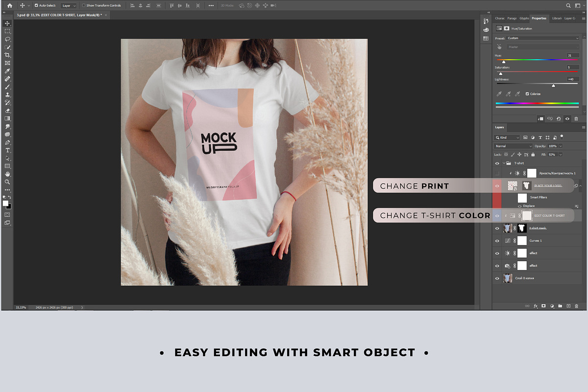This screenshot has height=392, width=588.
Task: Switch to the Paragr tab
Action: click(x=512, y=18)
